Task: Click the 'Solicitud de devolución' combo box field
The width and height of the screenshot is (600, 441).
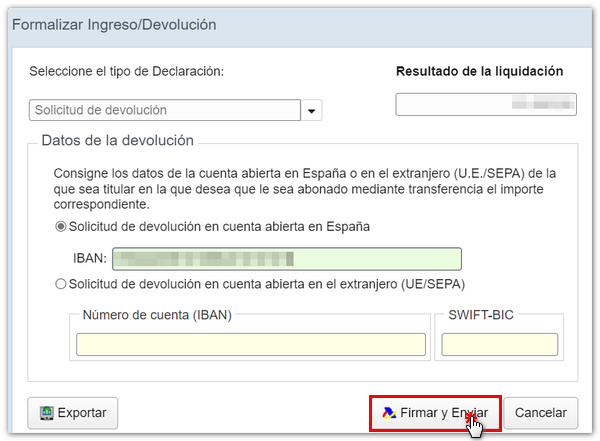Action: [x=165, y=110]
